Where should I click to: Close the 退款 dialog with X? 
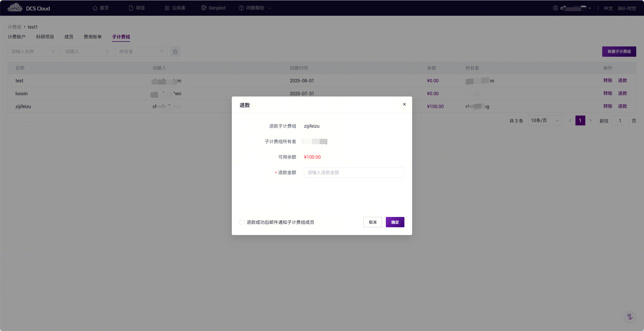coord(404,104)
